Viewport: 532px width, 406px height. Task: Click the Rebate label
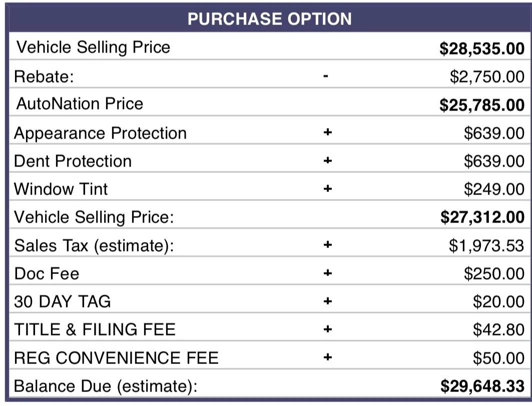pos(44,76)
